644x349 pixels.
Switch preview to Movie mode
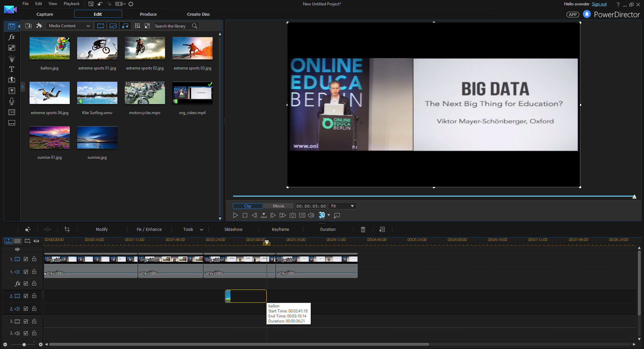coord(278,206)
